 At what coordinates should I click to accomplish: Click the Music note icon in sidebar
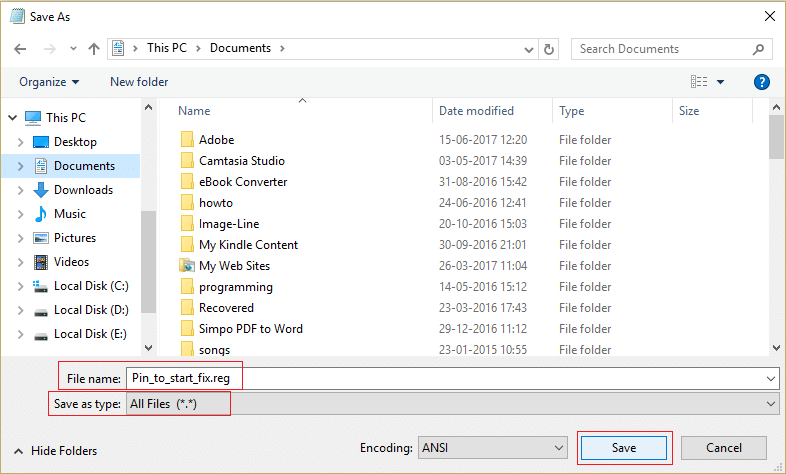pos(41,214)
